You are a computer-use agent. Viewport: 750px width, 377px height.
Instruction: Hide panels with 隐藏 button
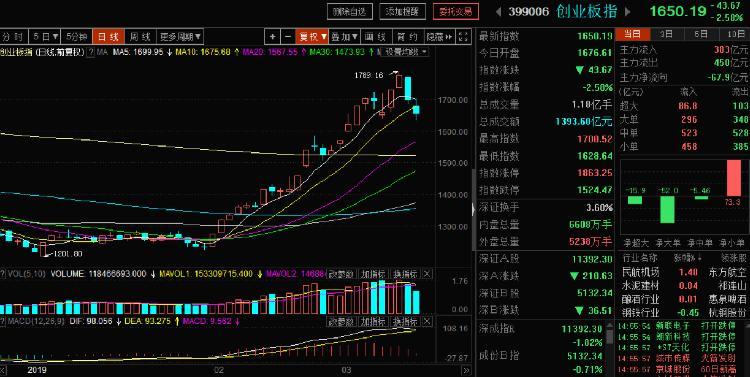[440, 36]
